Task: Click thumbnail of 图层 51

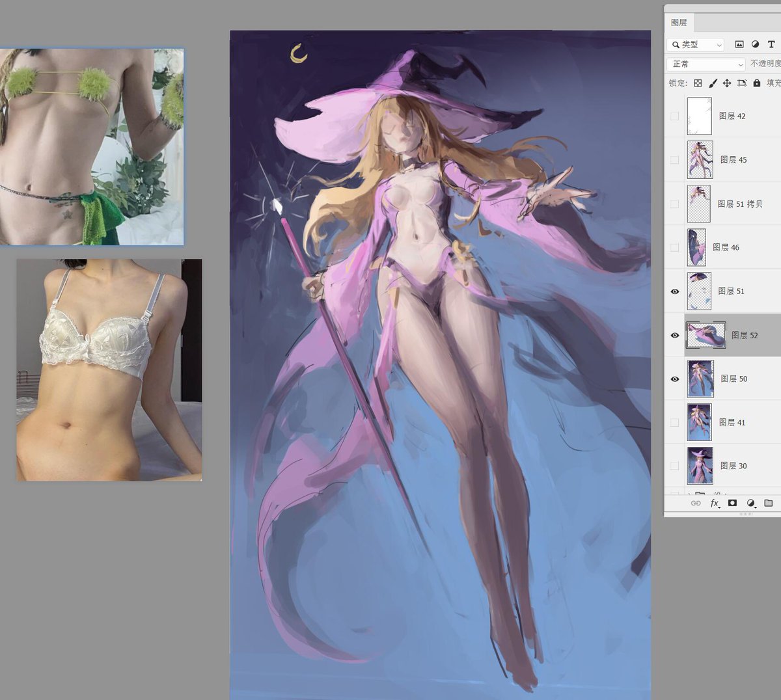Action: click(698, 291)
